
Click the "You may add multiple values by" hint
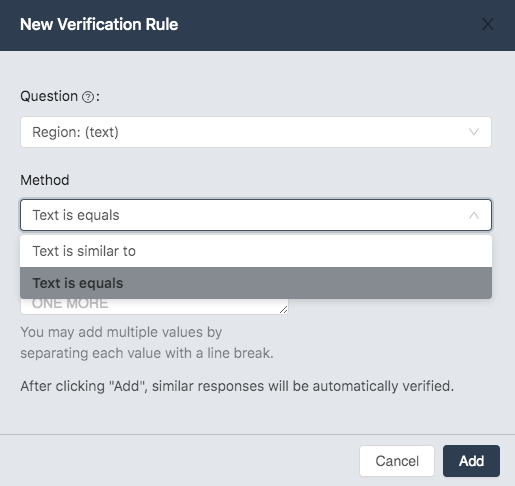[121, 332]
